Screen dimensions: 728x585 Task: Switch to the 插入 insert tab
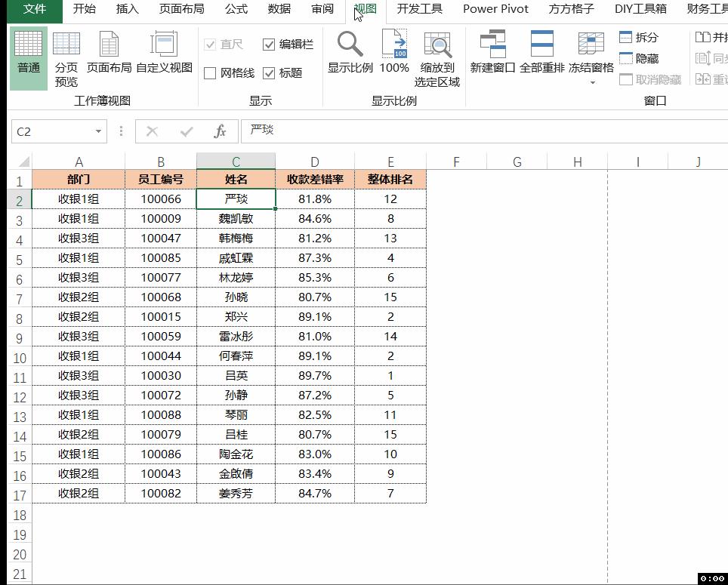tap(127, 9)
